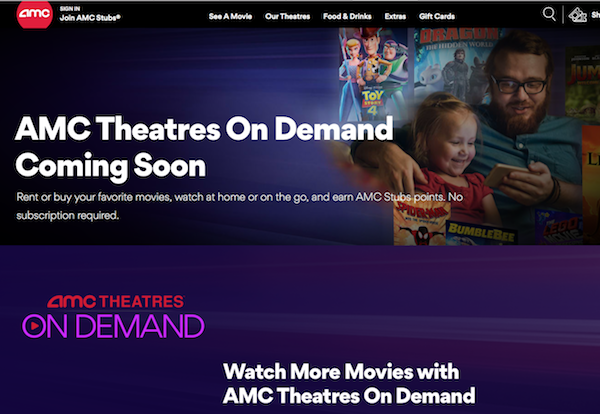The image size is (600, 414).
Task: Click the Lego Movie poster
Action: [558, 227]
